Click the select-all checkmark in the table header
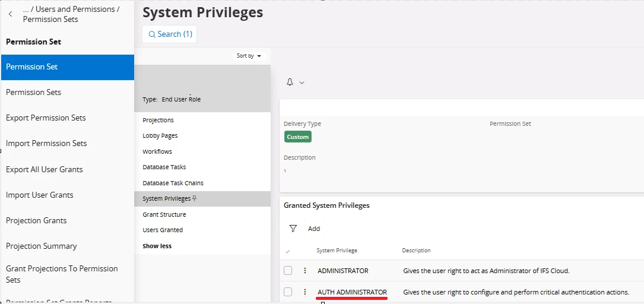The width and height of the screenshot is (644, 304). click(288, 251)
